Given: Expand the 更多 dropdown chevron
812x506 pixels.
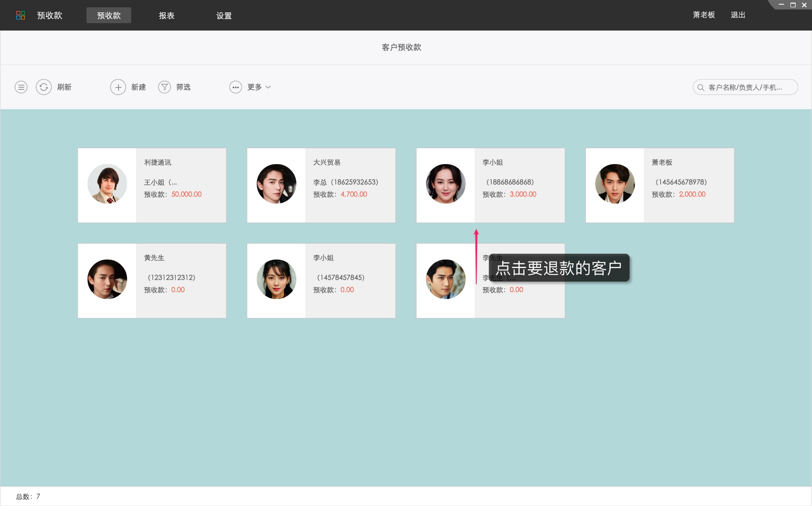Looking at the screenshot, I should pyautogui.click(x=268, y=87).
